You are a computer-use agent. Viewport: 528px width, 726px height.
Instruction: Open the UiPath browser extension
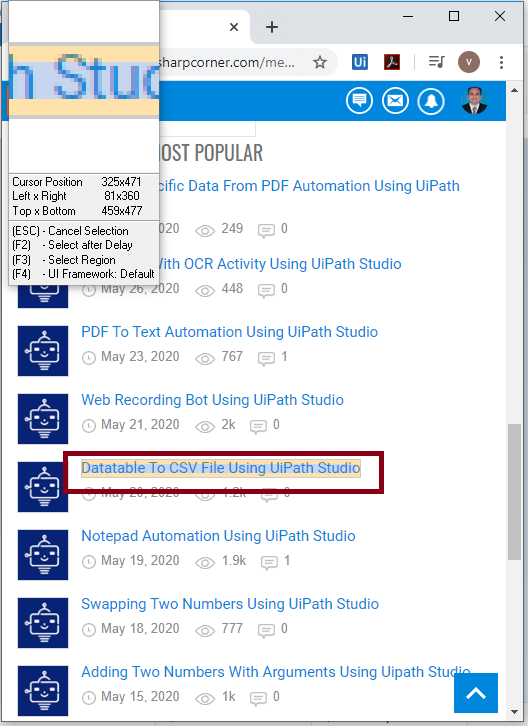point(360,62)
